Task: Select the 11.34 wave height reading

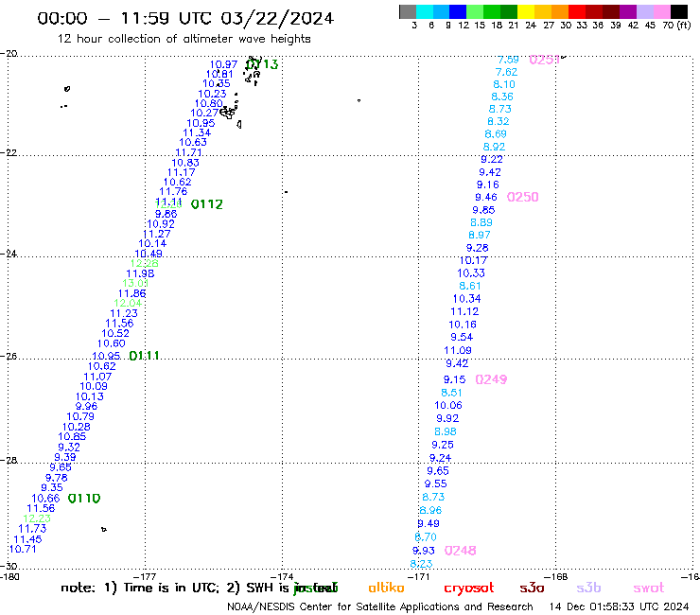Action: point(197,132)
